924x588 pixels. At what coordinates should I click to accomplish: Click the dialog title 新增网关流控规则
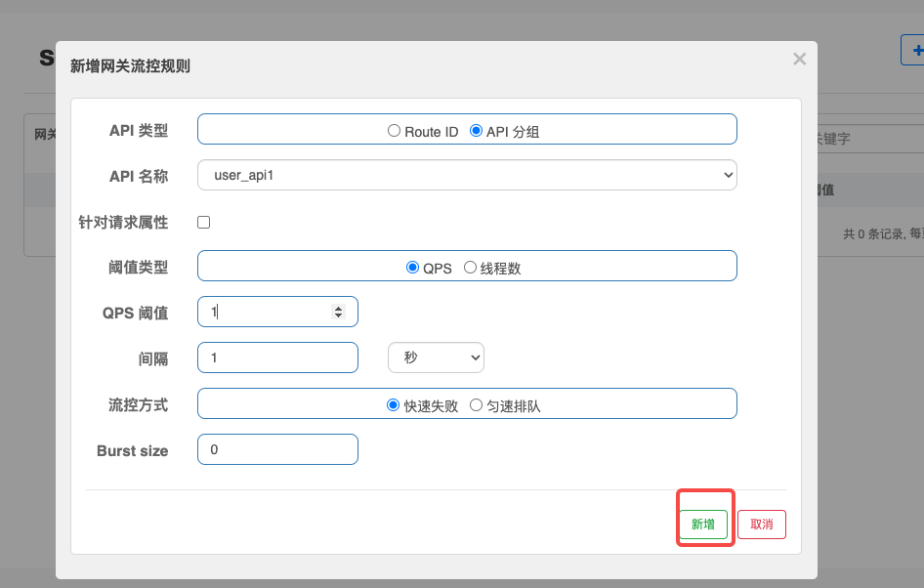130,66
